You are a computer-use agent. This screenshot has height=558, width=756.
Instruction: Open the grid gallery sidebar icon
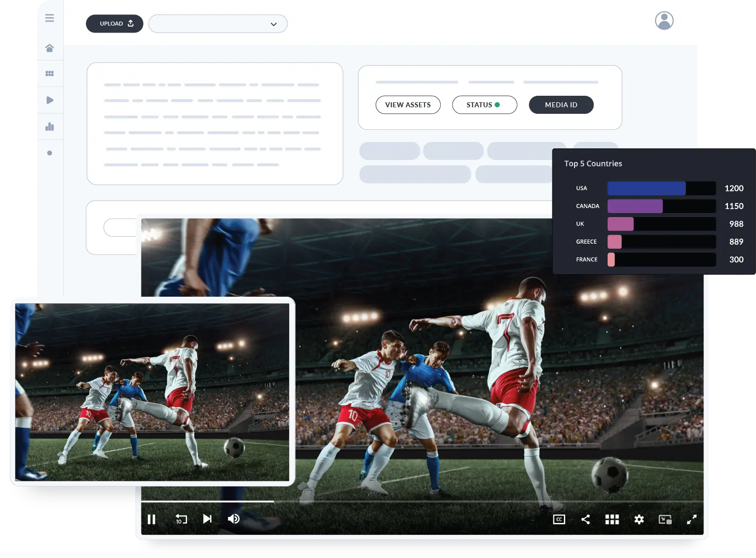coord(50,74)
